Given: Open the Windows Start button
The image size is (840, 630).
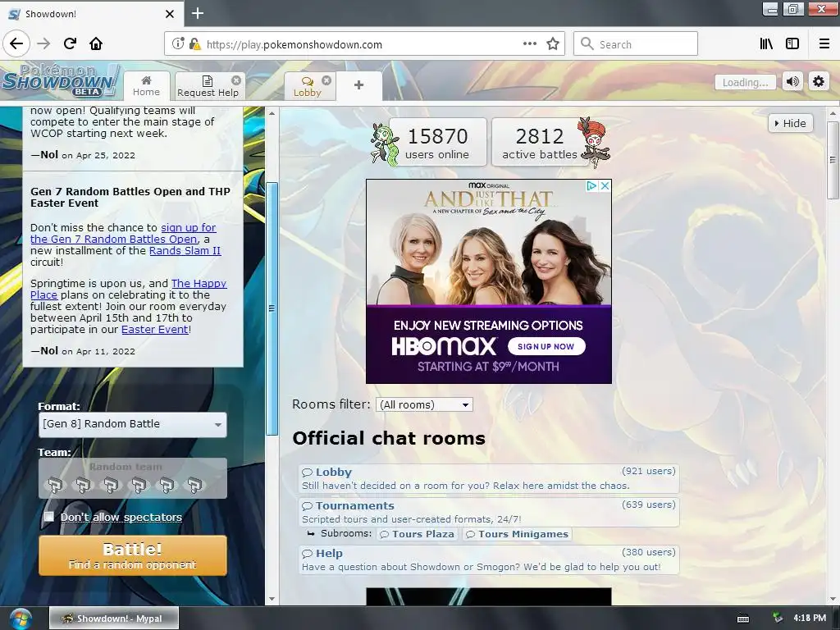Looking at the screenshot, I should click(x=21, y=619).
